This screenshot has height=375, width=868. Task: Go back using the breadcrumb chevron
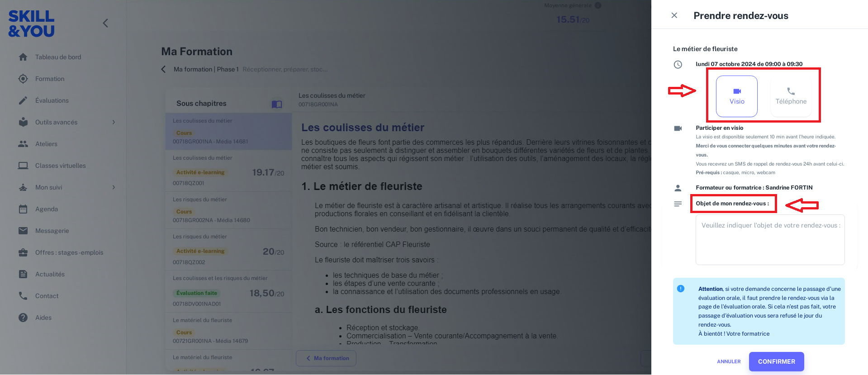[164, 69]
